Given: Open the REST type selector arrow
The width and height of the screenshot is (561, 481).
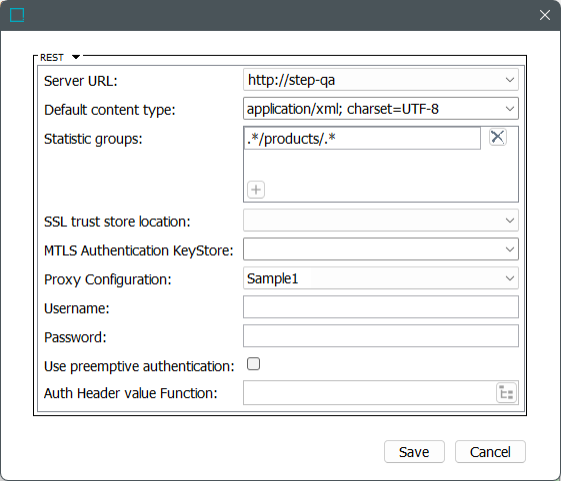Looking at the screenshot, I should pyautogui.click(x=76, y=57).
